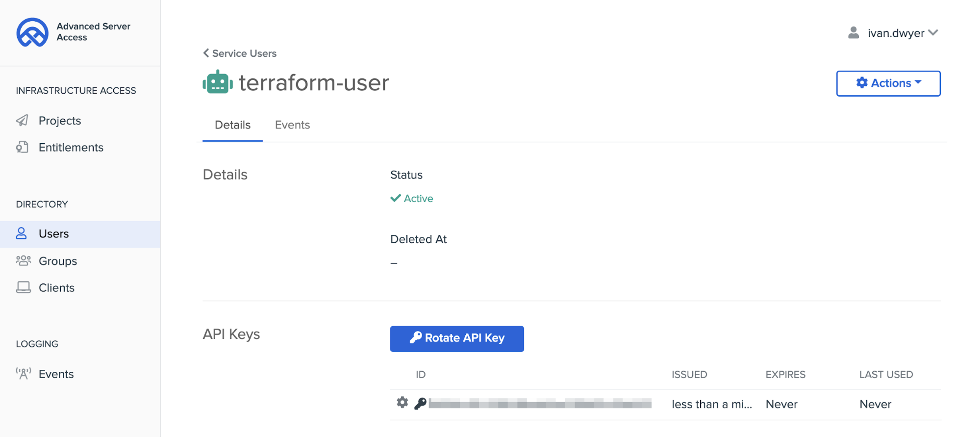Click the Advanced Server Access logo

(32, 32)
